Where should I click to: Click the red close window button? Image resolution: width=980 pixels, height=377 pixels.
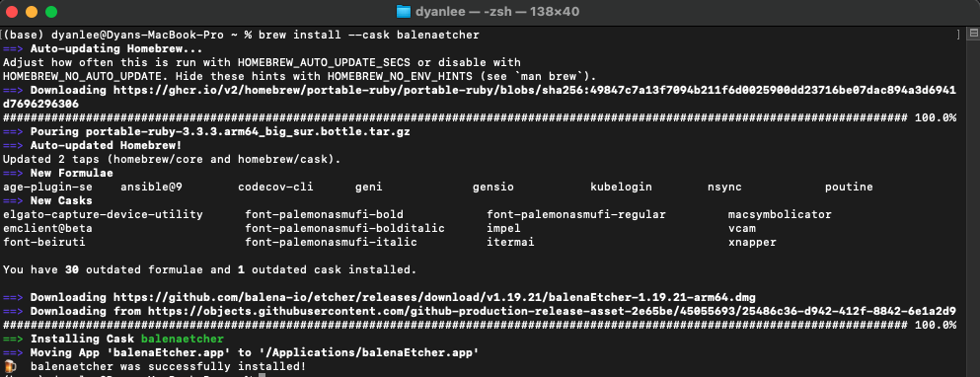tap(12, 11)
